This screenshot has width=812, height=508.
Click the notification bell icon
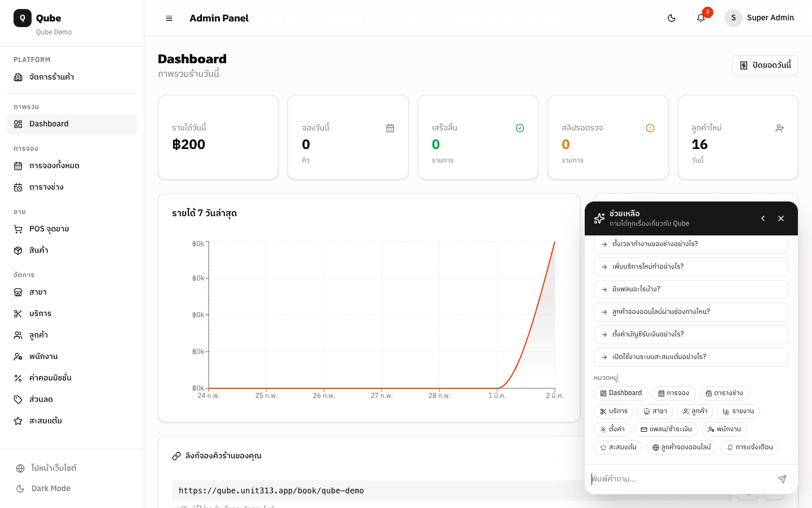700,18
